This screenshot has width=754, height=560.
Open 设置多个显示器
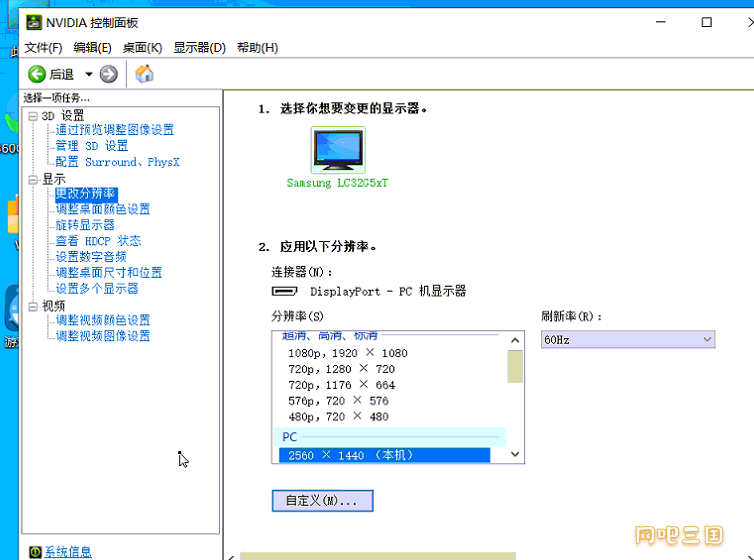tap(97, 288)
